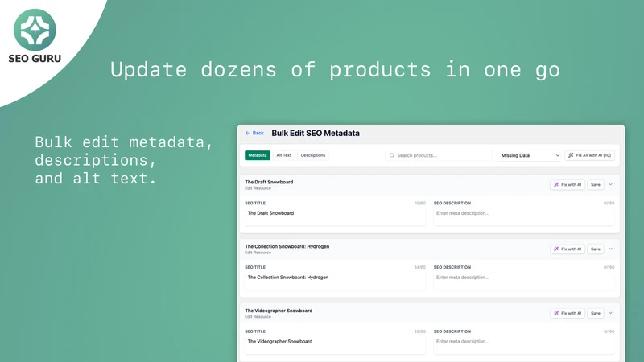This screenshot has width=644, height=362.
Task: Click Fix All with AI (10)
Action: click(590, 155)
